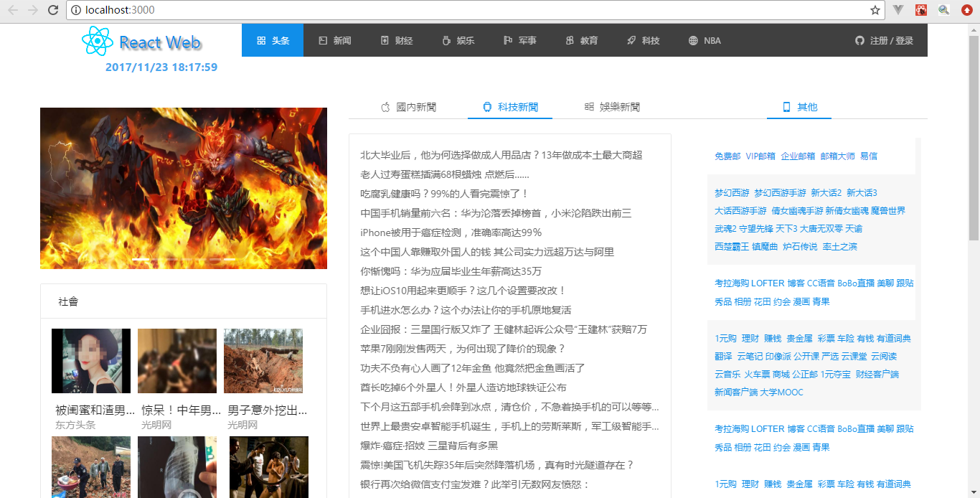Open the gray V extension icon
Viewport: 980px width, 498px height.
pos(898,10)
